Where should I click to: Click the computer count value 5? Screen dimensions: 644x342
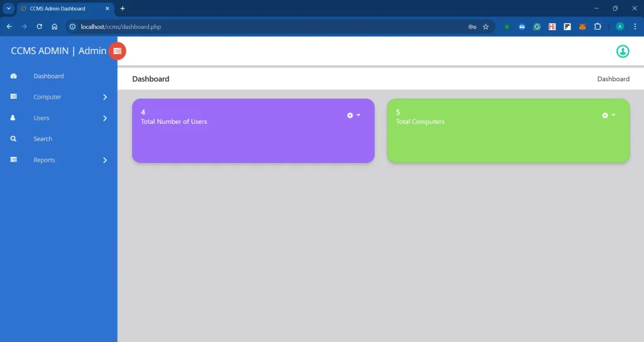(x=397, y=112)
